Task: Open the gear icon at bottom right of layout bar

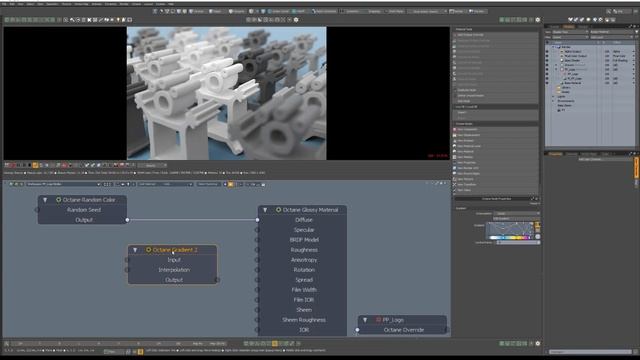Action: pyautogui.click(x=538, y=344)
